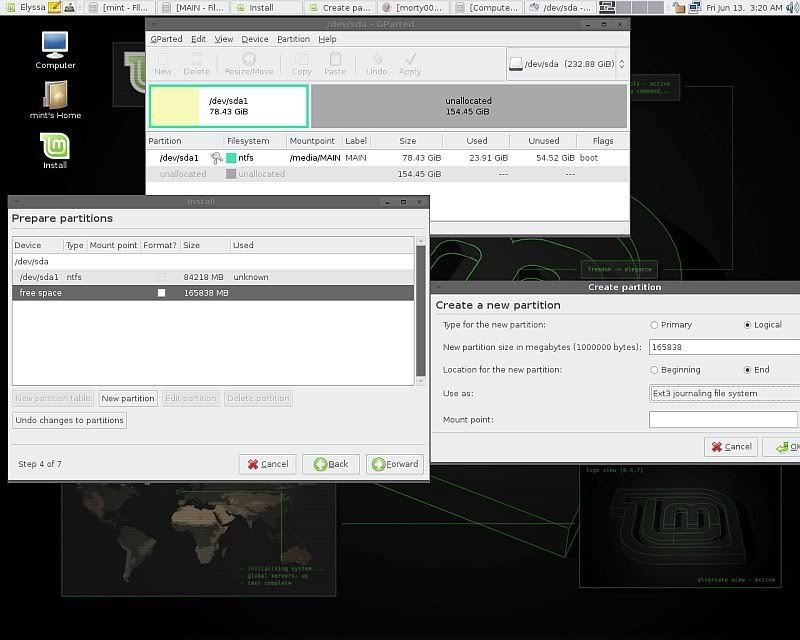Image resolution: width=800 pixels, height=640 pixels.
Task: Click the New partition table button
Action: click(53, 399)
